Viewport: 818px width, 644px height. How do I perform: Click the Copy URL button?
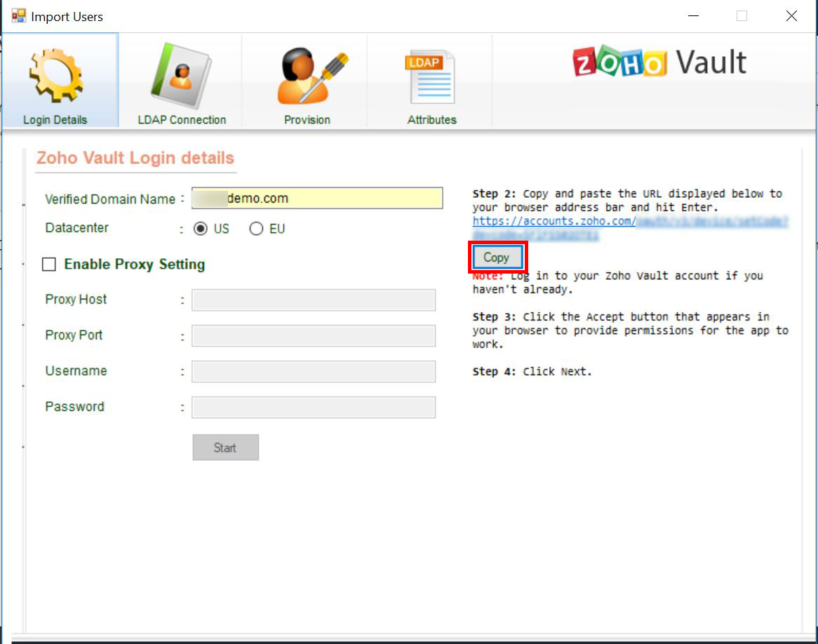[497, 257]
